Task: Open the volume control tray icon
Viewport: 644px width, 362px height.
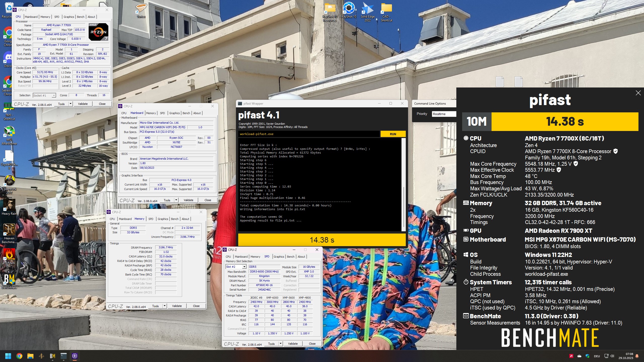Action: [612, 356]
